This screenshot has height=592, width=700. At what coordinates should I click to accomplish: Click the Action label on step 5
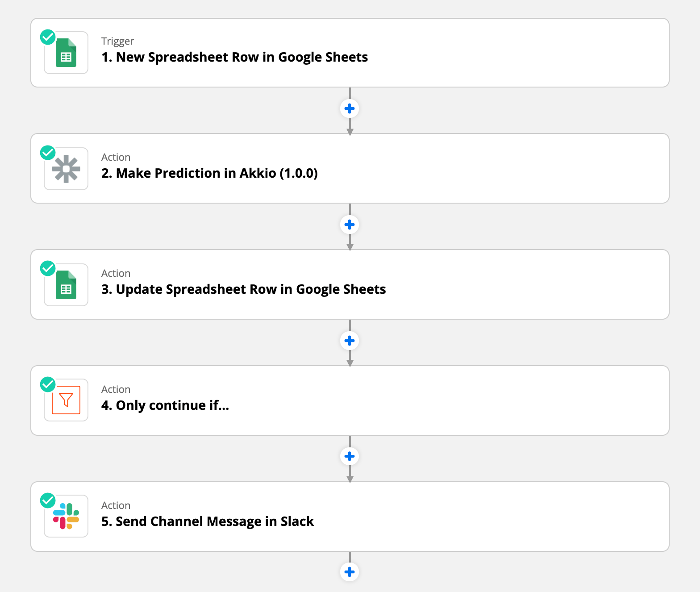[116, 505]
